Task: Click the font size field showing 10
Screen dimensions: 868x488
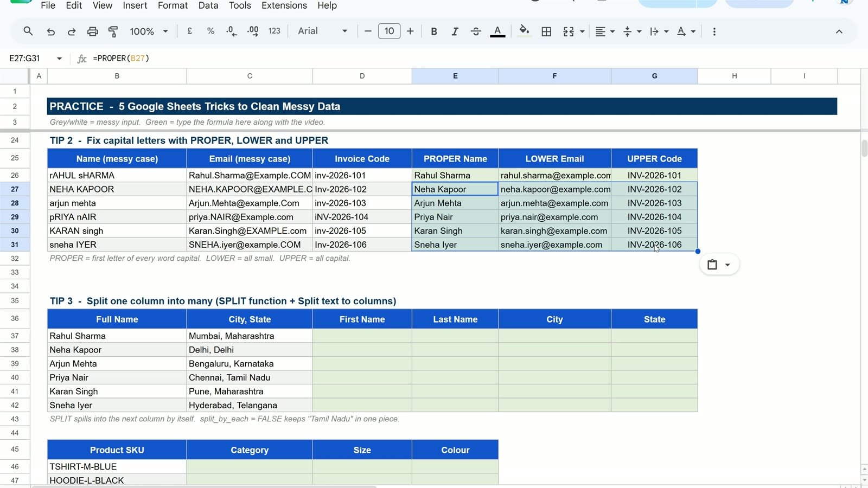Action: (389, 31)
